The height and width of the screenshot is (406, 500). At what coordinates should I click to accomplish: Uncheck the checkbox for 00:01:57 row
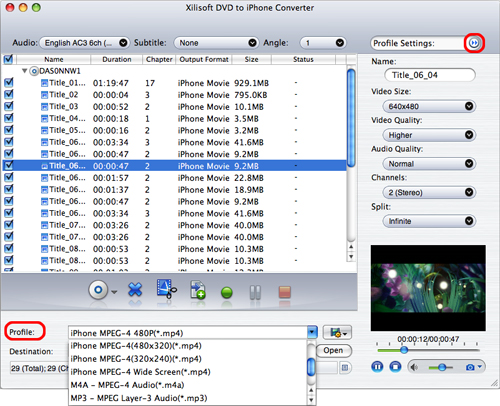(x=9, y=177)
